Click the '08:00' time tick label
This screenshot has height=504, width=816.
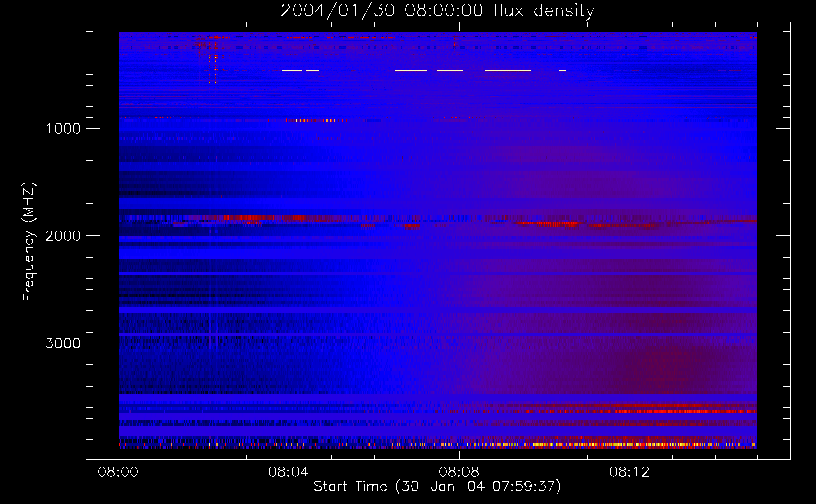coord(118,472)
